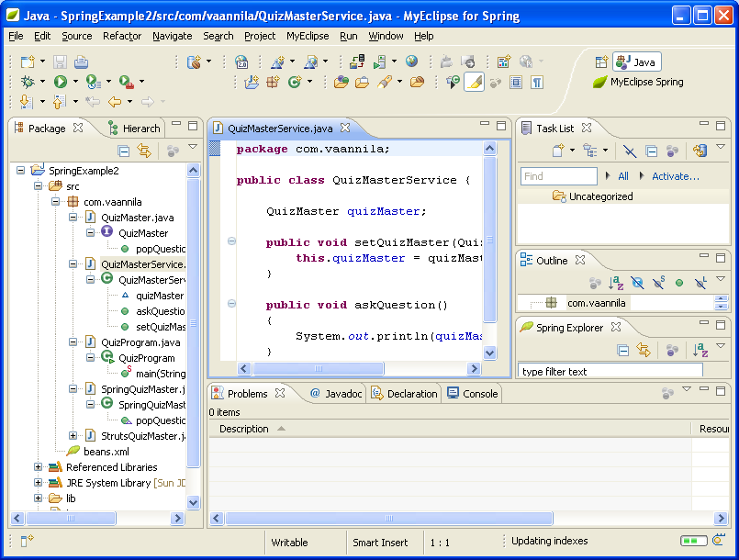
Task: Click Back navigation arrow icon
Action: click(x=115, y=101)
